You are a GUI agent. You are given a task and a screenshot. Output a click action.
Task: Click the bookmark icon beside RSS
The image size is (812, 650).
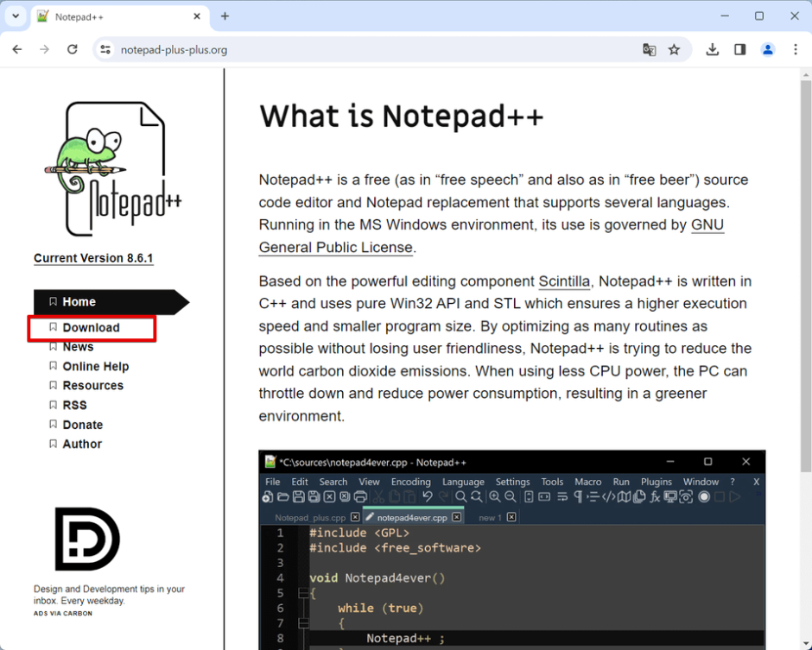53,405
